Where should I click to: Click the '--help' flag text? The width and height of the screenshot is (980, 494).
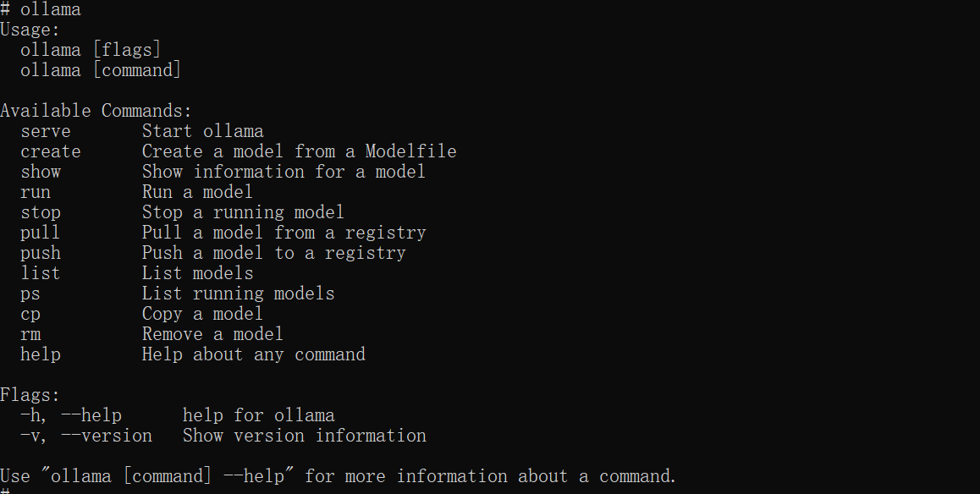point(91,415)
